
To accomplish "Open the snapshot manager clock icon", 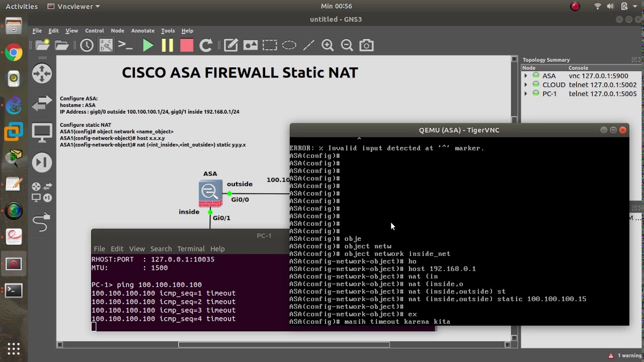I will tap(87, 46).
